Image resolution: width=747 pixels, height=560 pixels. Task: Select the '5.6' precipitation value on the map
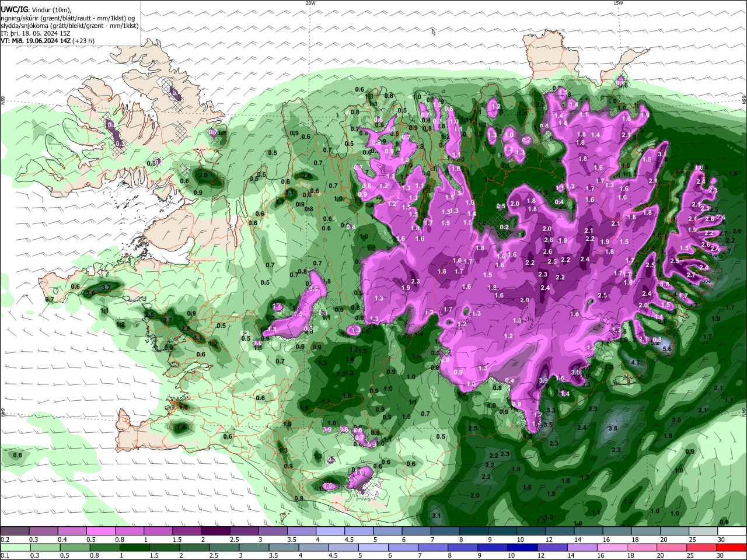(668, 348)
